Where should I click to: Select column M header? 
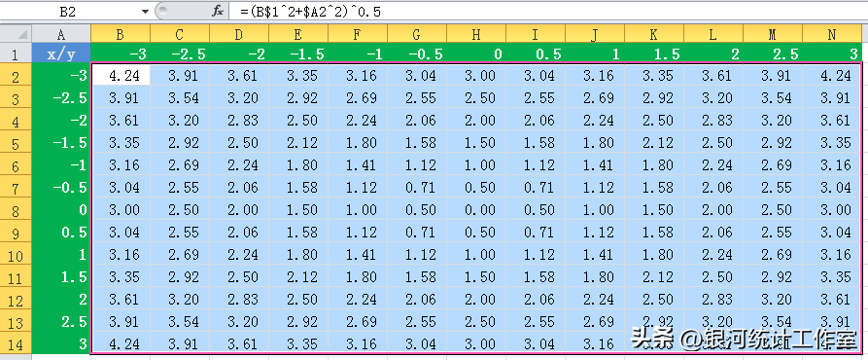(x=772, y=34)
